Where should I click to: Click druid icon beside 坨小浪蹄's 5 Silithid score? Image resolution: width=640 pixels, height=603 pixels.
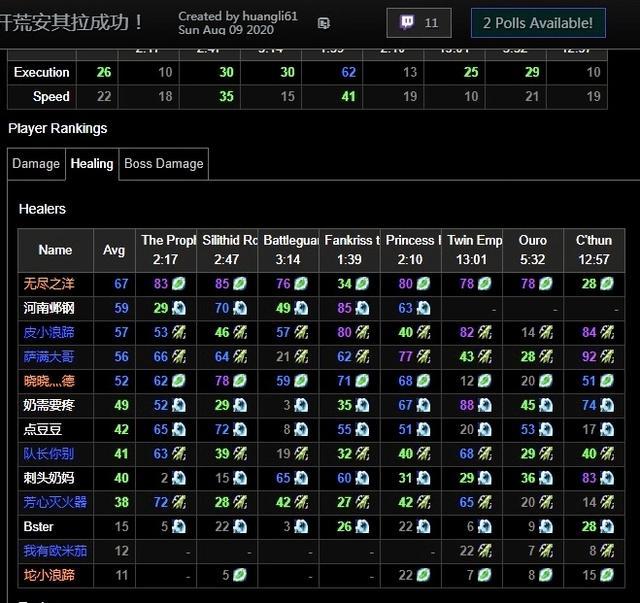click(240, 575)
